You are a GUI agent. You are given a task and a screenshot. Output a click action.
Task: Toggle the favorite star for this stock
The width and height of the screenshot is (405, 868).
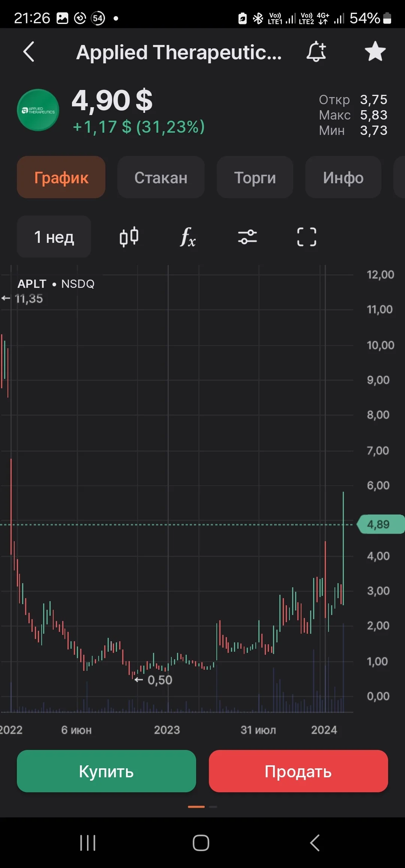375,52
